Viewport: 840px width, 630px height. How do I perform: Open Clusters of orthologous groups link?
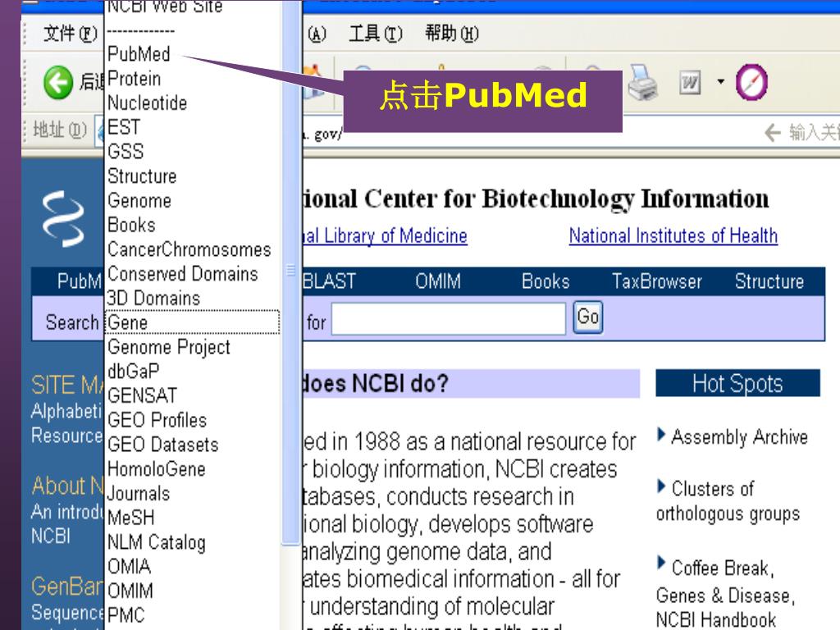pos(728,501)
